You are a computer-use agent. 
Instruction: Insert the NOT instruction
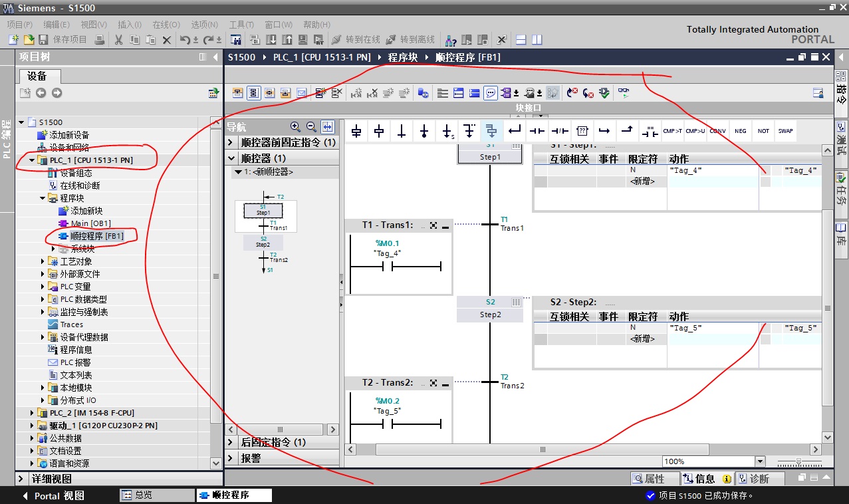pyautogui.click(x=763, y=131)
